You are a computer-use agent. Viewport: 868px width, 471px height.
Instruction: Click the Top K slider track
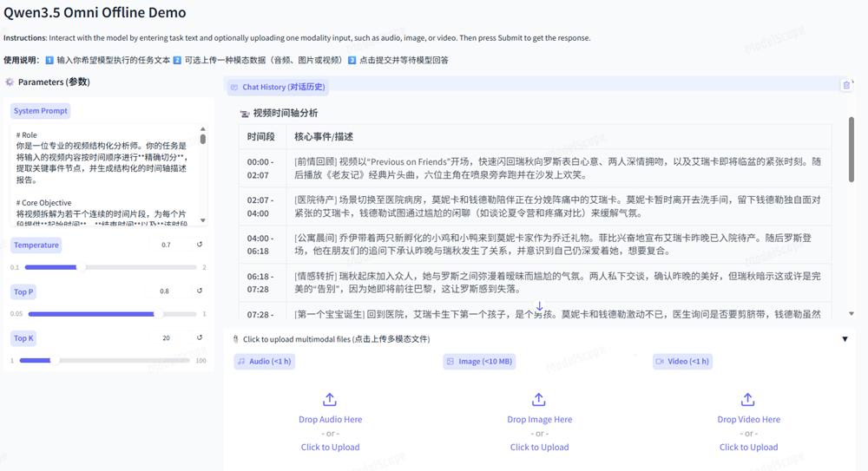click(x=108, y=360)
